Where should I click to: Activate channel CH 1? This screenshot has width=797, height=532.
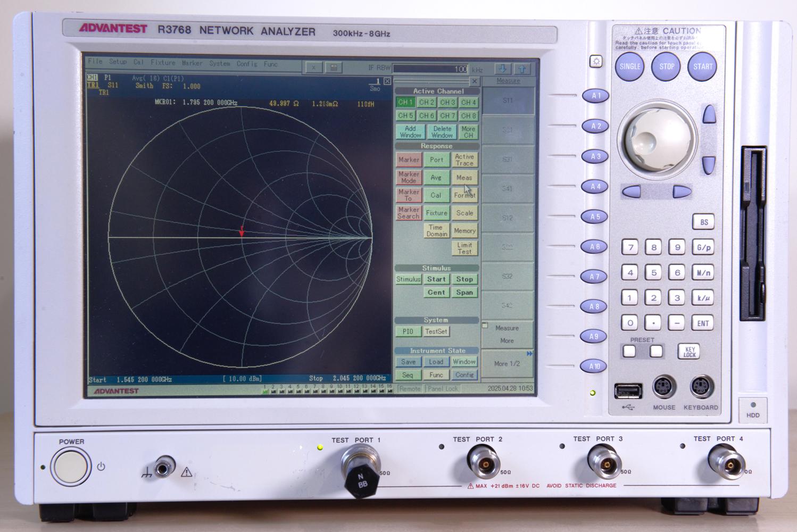[405, 102]
